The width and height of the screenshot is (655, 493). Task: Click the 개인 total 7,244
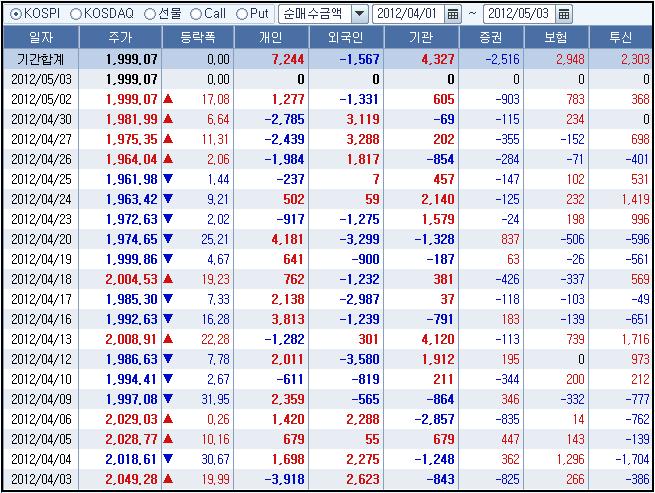coord(288,59)
